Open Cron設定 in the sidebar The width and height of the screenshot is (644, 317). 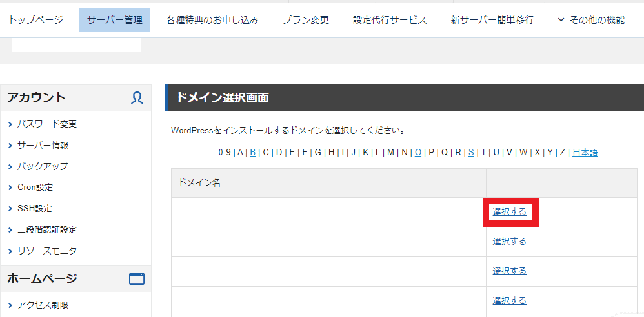click(x=35, y=187)
